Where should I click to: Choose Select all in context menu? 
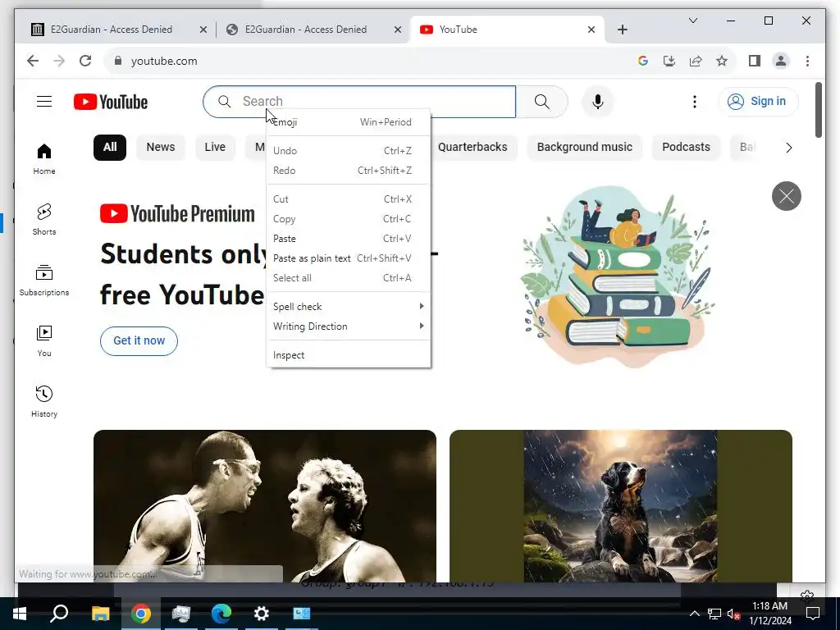point(348,278)
